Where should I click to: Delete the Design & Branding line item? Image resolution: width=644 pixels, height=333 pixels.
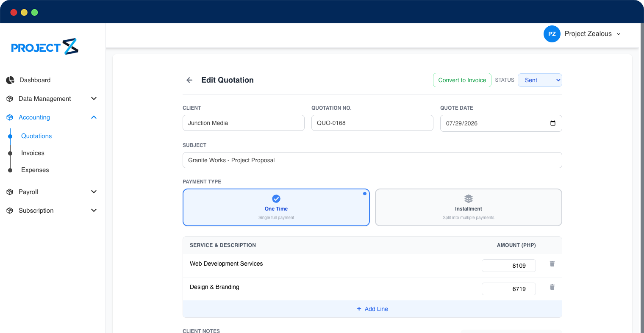coord(552,287)
